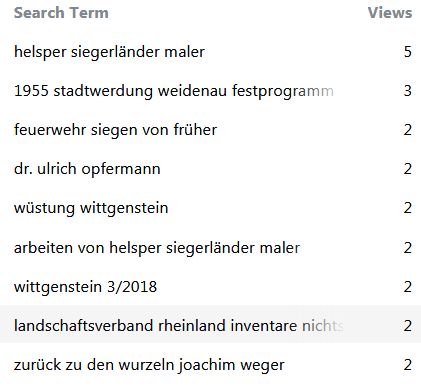Click view count for wittgenstein 3/2018
421x391 pixels.
pos(408,287)
